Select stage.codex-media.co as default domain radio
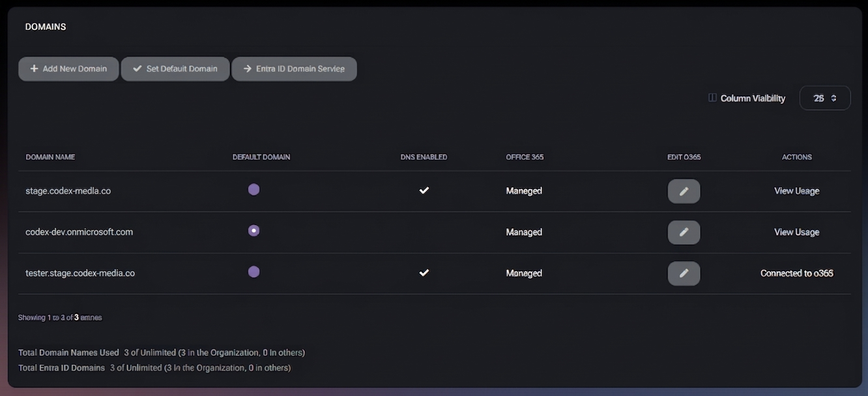This screenshot has width=868, height=396. pos(253,189)
